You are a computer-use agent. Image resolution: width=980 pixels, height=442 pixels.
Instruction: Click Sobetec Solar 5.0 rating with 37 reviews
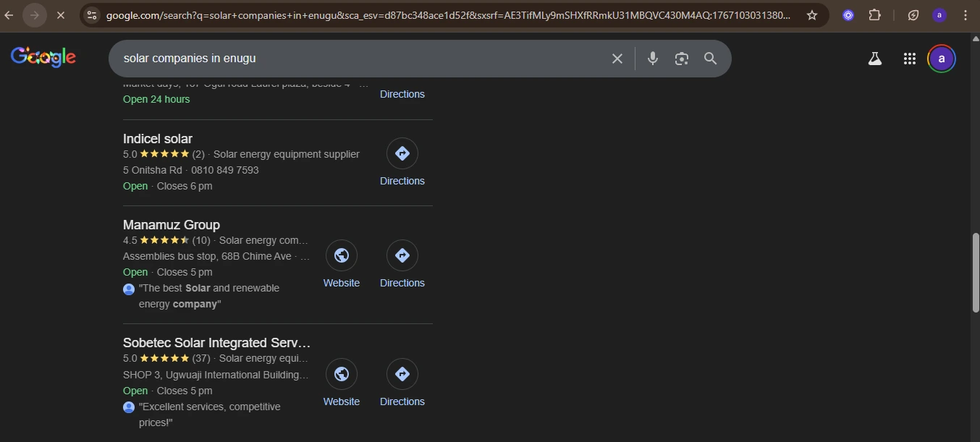166,358
